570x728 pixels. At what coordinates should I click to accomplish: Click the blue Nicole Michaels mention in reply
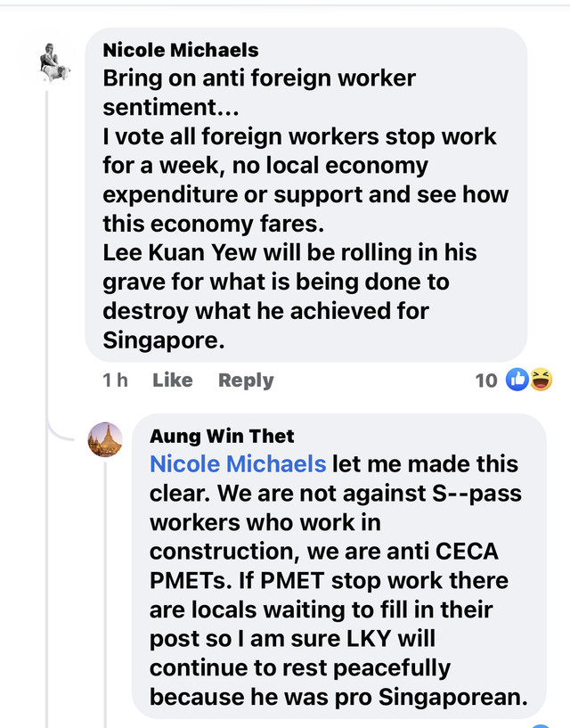tap(238, 464)
